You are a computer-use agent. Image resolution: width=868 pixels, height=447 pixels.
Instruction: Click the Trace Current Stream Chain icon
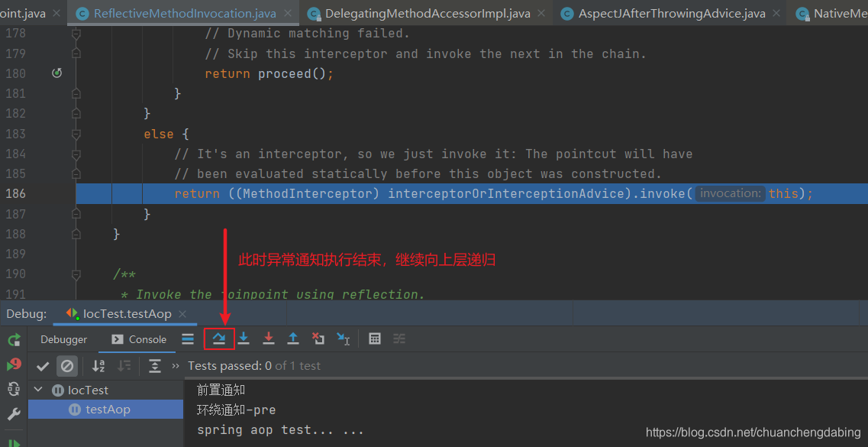click(x=399, y=339)
